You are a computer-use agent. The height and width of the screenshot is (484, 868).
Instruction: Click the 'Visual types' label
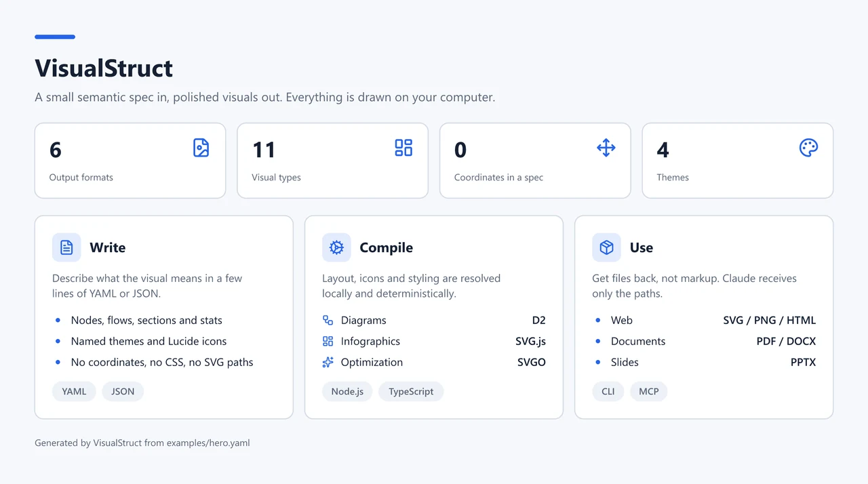pyautogui.click(x=276, y=178)
